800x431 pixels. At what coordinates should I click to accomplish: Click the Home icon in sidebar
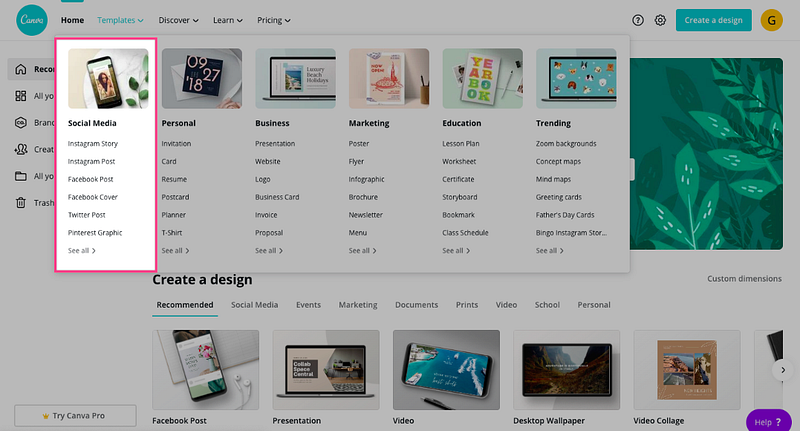tap(20, 69)
